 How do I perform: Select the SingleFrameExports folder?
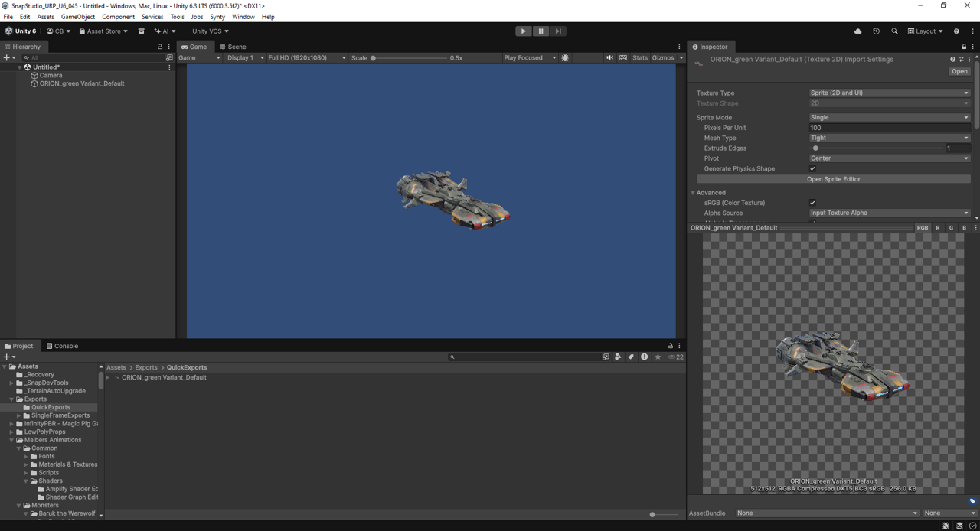pyautogui.click(x=60, y=415)
